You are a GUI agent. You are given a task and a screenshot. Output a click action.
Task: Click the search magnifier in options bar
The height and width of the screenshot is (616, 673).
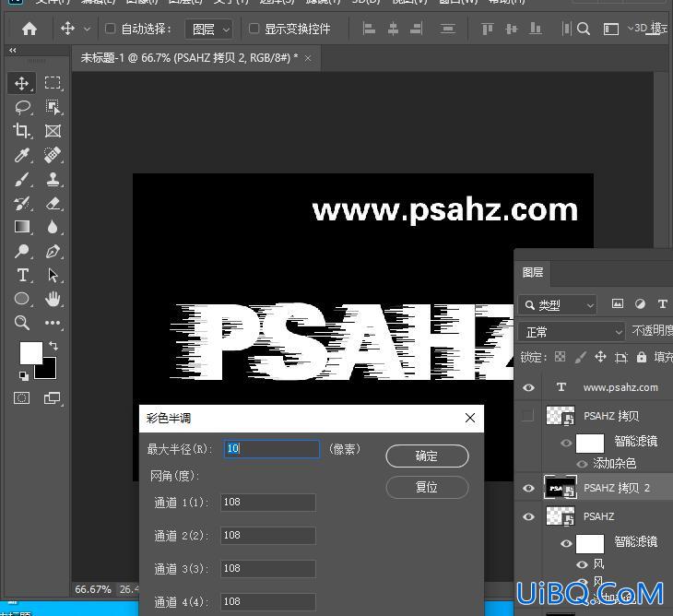coord(584,29)
